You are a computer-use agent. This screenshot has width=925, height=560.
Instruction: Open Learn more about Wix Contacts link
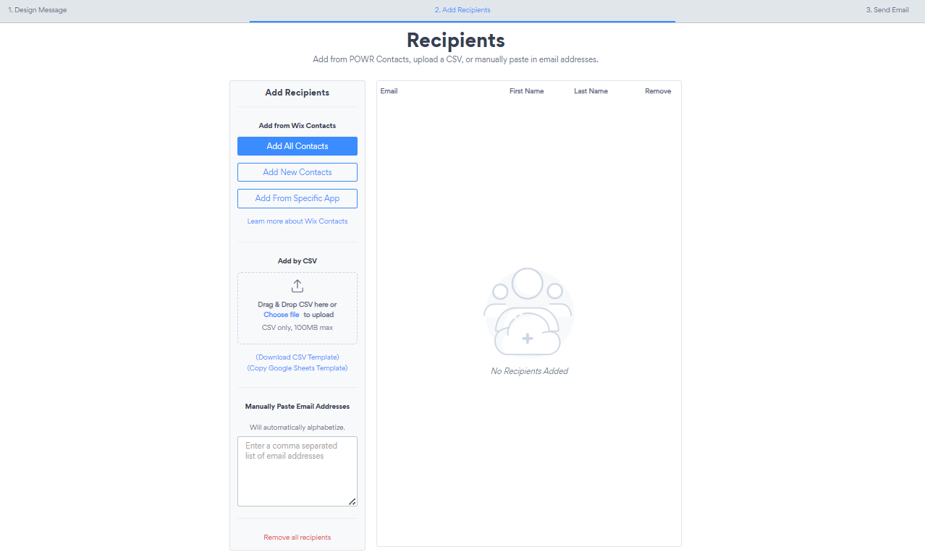click(x=297, y=221)
